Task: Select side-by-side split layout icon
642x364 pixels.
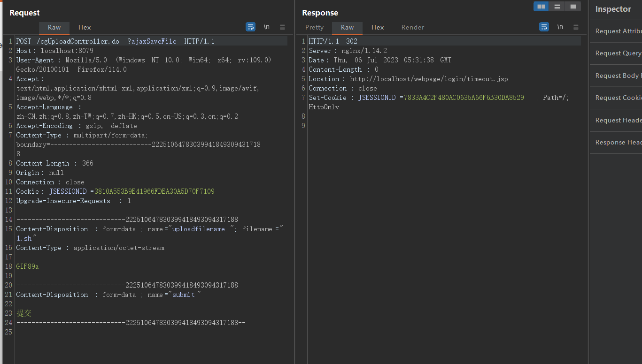Action: pos(541,7)
